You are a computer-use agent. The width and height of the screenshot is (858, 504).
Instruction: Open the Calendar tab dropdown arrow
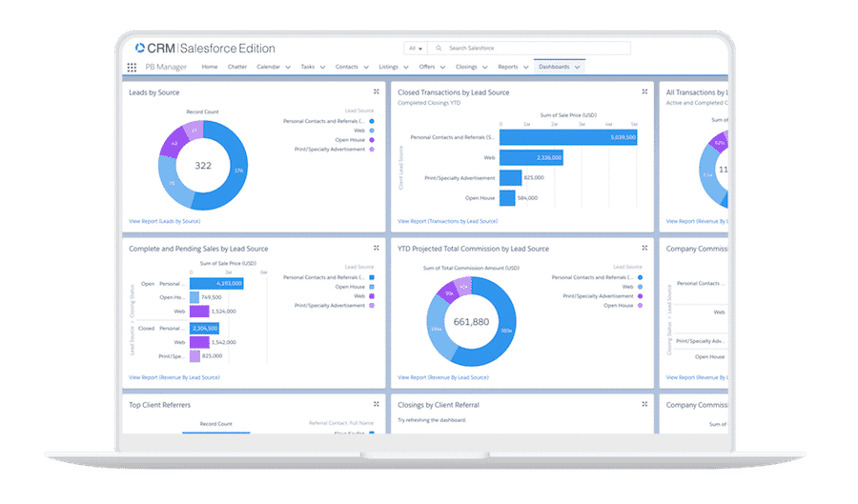pos(288,68)
